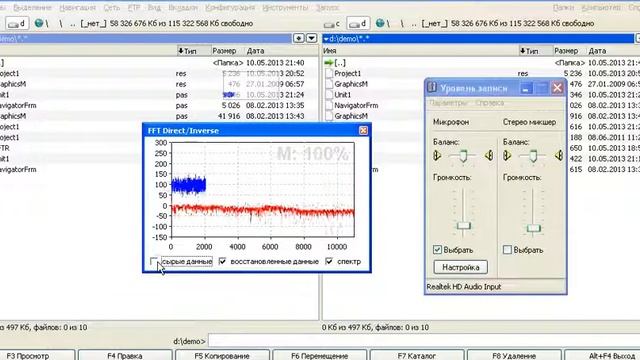This screenshot has height=360, width=640.
Task: Click Микрофон Громкость slider thumb
Action: coord(463,226)
